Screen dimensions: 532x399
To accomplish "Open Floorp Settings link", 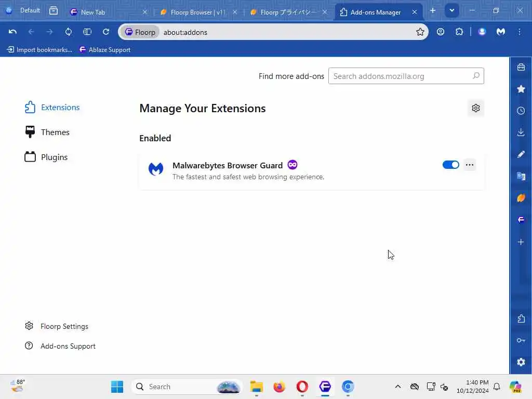I will (x=56, y=326).
